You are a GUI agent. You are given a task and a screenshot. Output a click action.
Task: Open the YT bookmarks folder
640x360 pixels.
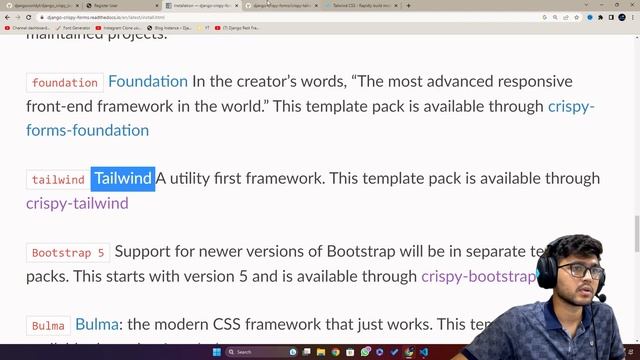[x=203, y=28]
